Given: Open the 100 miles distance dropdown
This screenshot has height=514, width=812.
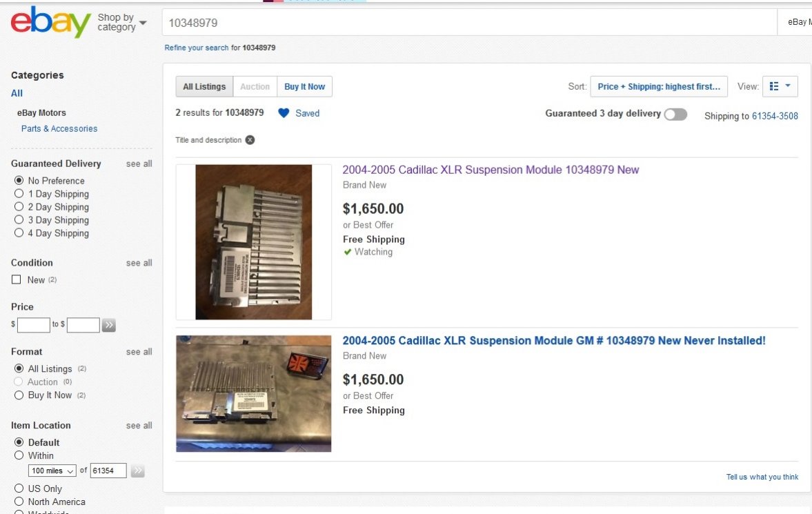Looking at the screenshot, I should point(52,471).
